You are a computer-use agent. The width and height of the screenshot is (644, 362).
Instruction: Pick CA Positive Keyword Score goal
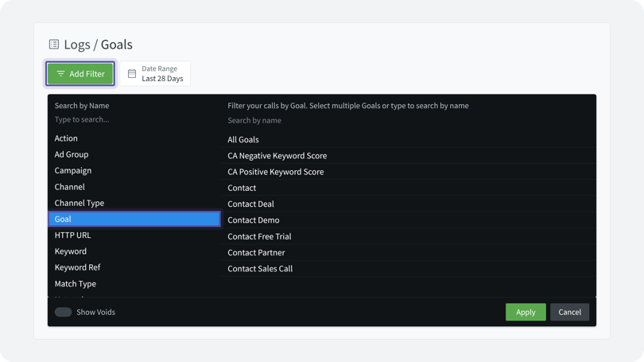pyautogui.click(x=409, y=172)
